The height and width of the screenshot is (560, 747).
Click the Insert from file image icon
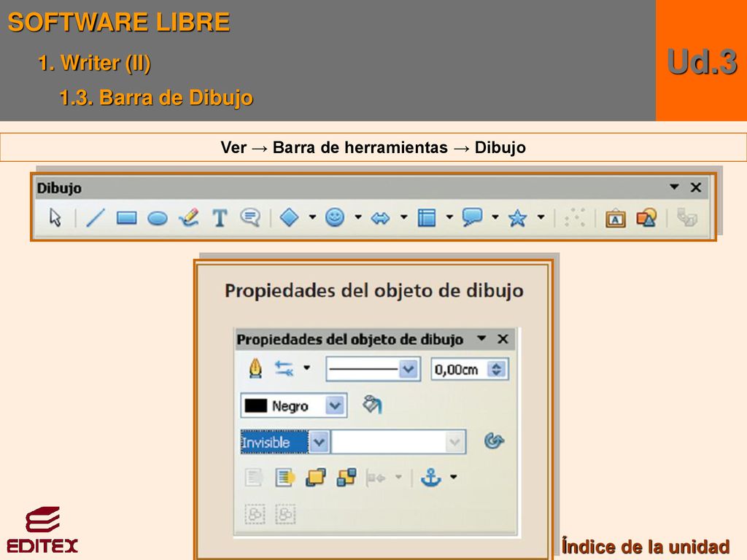(x=646, y=217)
